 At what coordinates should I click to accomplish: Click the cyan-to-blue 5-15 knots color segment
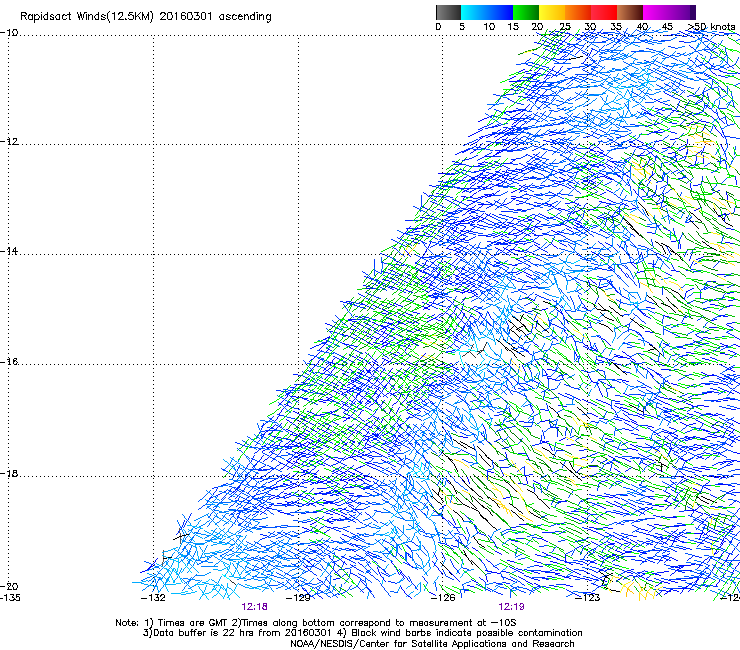coord(487,12)
